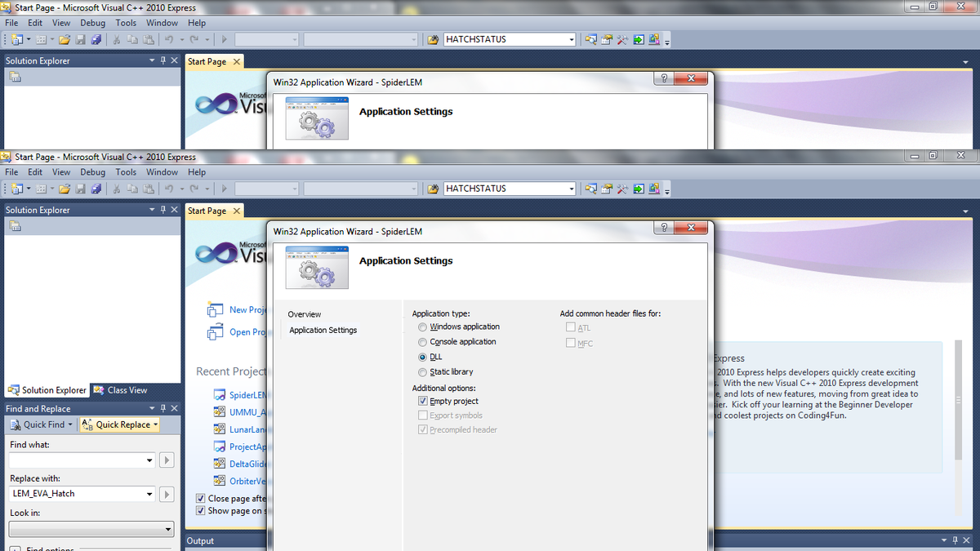Click New Project icon in lower window toolbar
Viewport: 980px width, 551px height.
[x=16, y=189]
